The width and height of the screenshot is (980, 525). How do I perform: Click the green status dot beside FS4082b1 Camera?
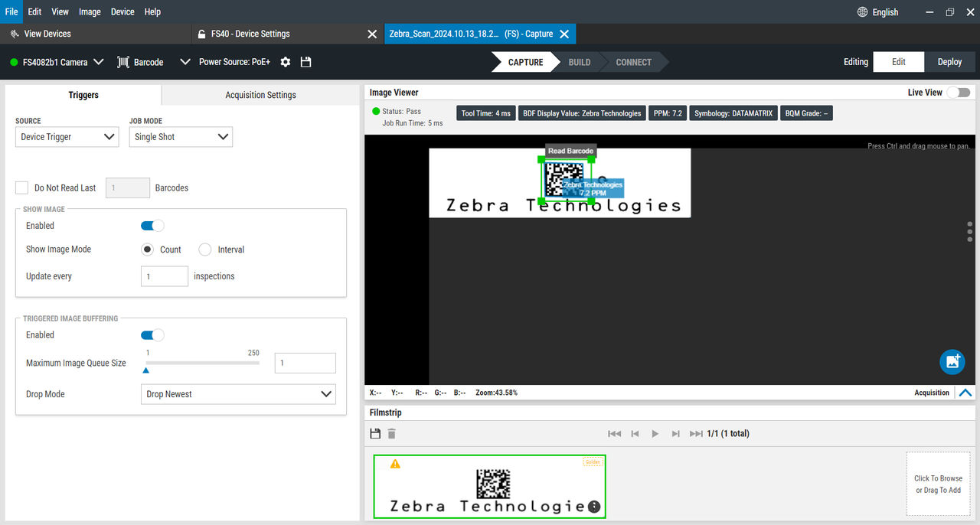[14, 62]
